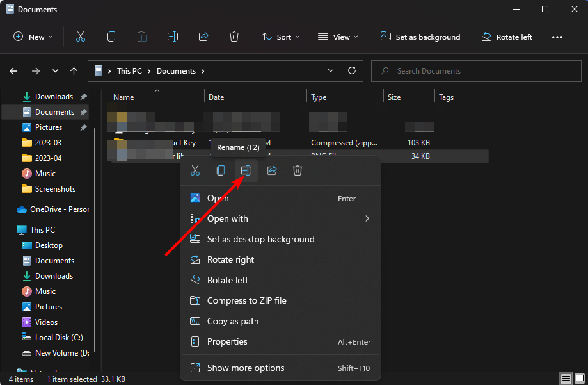Screen dimensions: 588x385
Task: Click the Copy icon in the top toolbar
Action: pyautogui.click(x=111, y=37)
